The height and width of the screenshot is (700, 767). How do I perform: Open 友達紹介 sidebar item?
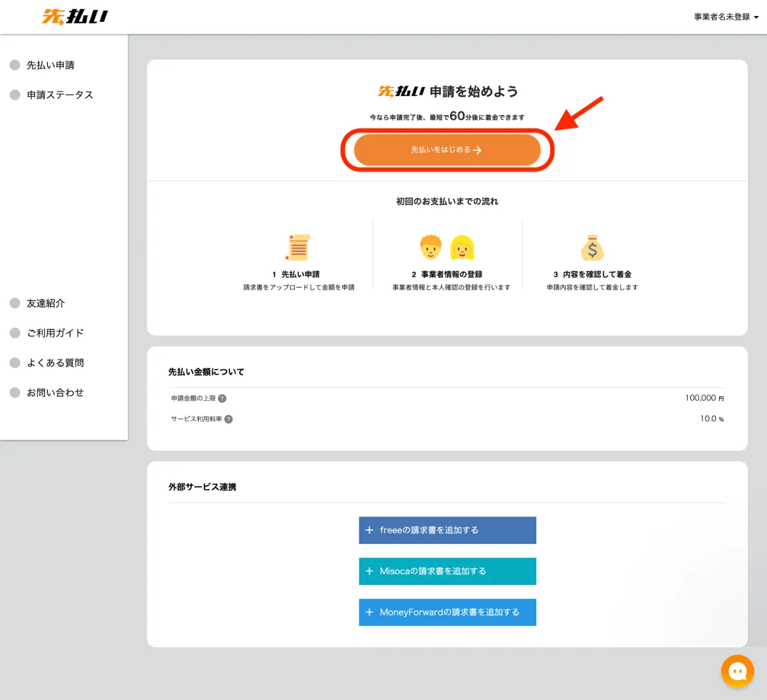[46, 303]
